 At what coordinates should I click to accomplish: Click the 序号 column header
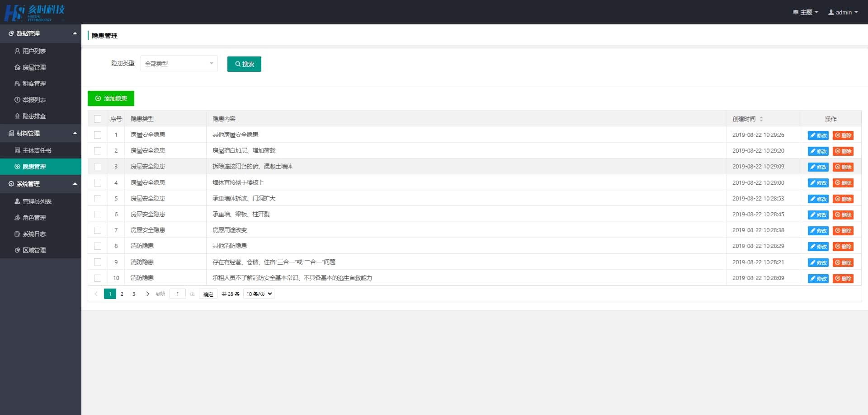pos(116,119)
